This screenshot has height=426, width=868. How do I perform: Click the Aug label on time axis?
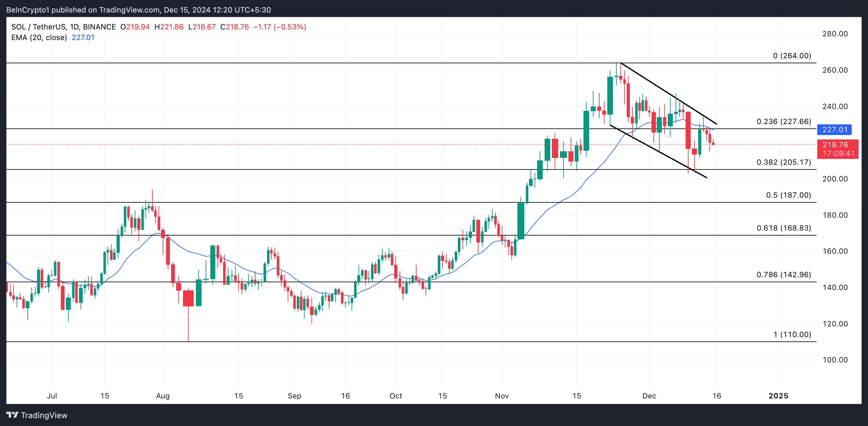[163, 396]
